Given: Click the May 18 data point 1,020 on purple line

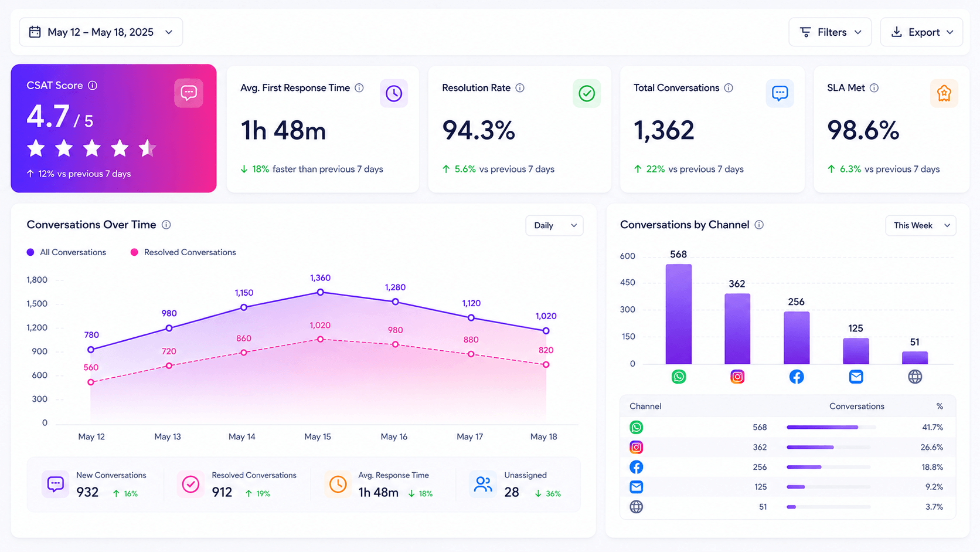Looking at the screenshot, I should pyautogui.click(x=546, y=331).
